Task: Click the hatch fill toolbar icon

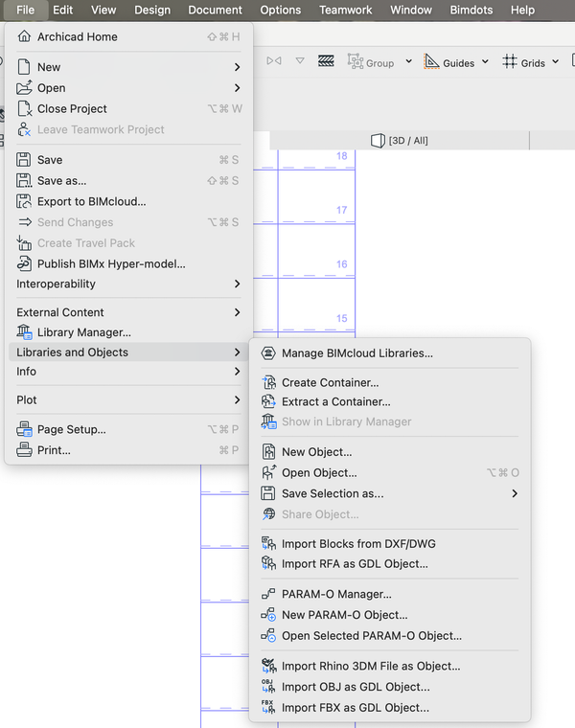Action: [326, 60]
